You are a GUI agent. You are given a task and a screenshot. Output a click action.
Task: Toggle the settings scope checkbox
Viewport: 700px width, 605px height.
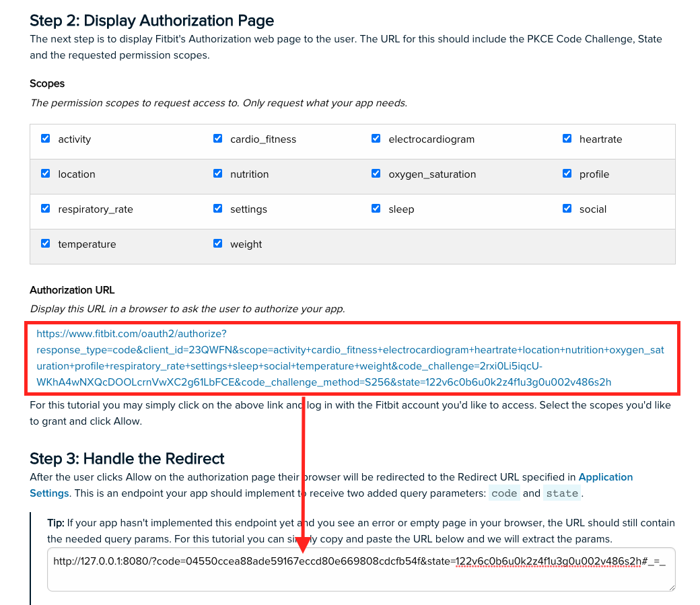coord(217,209)
